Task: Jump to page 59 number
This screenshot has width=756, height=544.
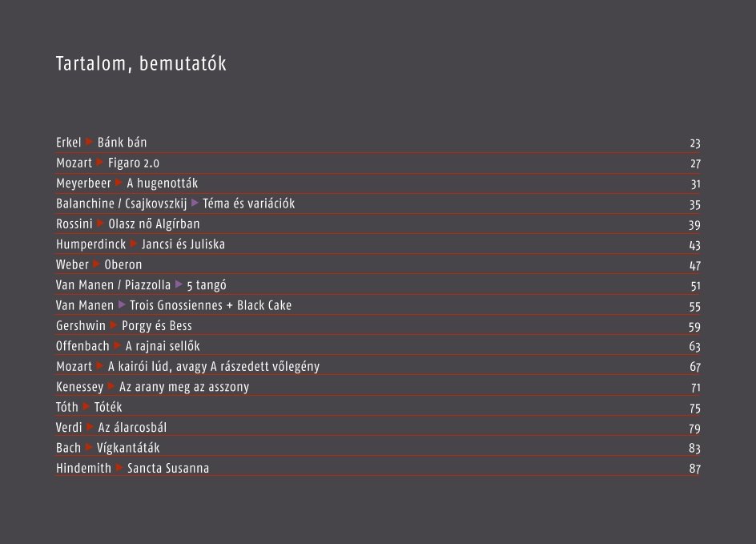Action: point(694,327)
